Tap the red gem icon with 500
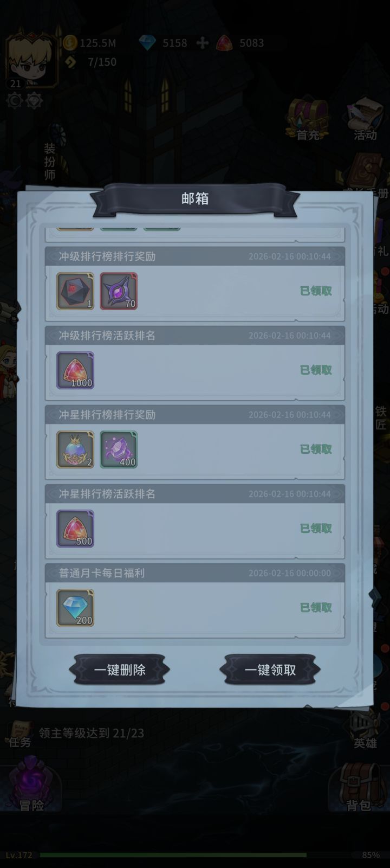390x868 pixels. point(75,529)
